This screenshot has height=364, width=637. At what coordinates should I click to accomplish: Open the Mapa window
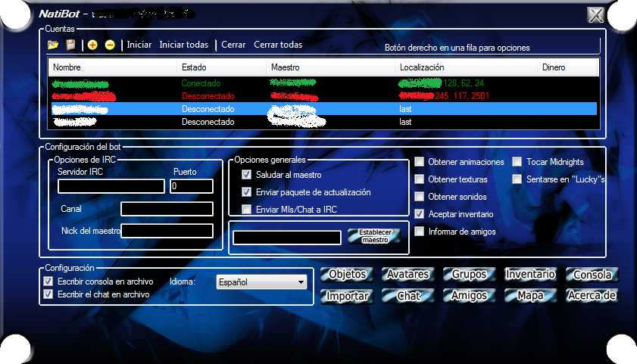click(530, 296)
